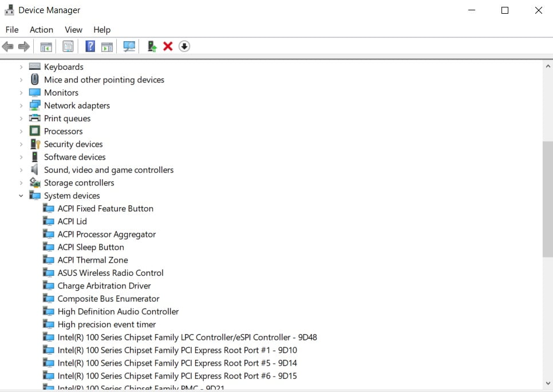Image resolution: width=553 pixels, height=392 pixels.
Task: Click the Update device driver icon
Action: coord(152,46)
